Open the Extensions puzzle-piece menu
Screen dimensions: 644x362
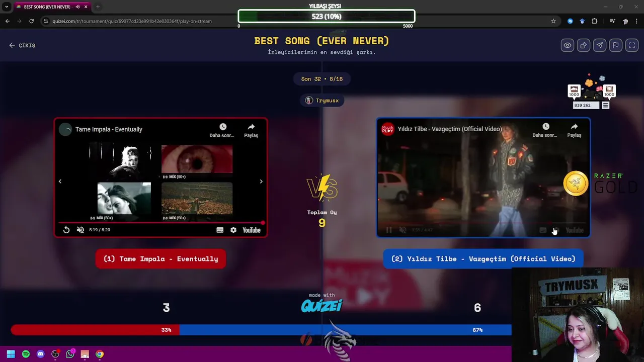click(x=595, y=21)
